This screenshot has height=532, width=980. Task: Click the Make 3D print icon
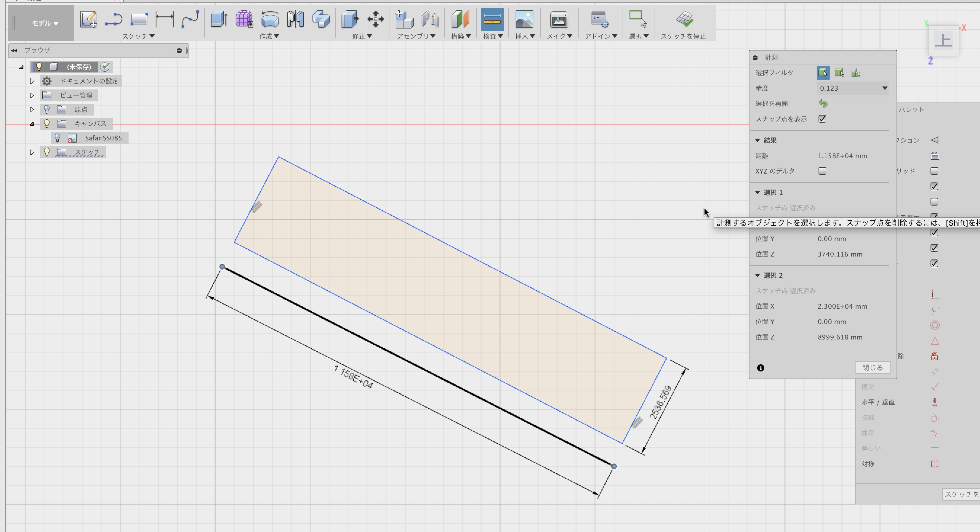point(559,19)
